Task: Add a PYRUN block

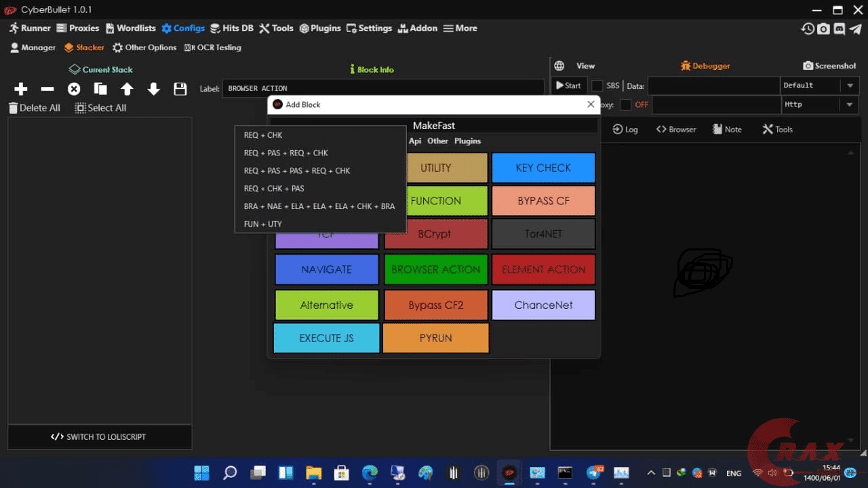Action: [x=436, y=338]
